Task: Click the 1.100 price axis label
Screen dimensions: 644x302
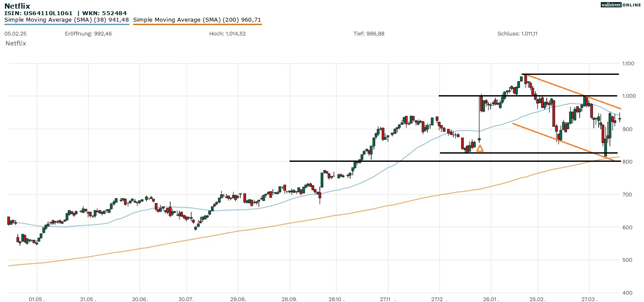Action: 628,64
